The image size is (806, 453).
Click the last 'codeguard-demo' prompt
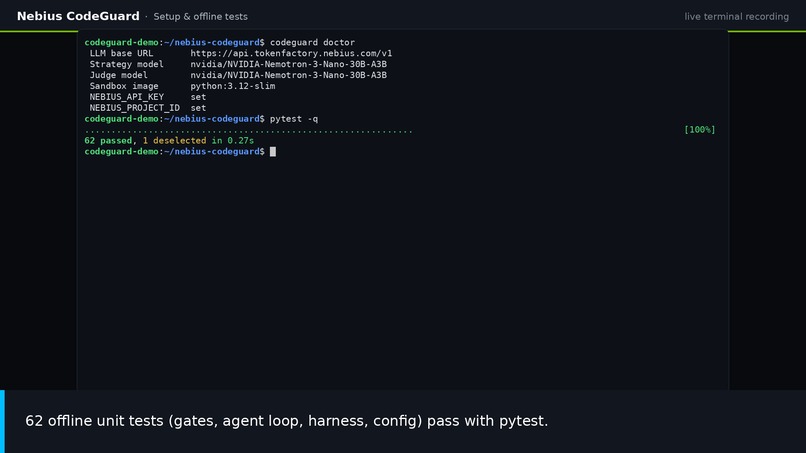(x=121, y=152)
